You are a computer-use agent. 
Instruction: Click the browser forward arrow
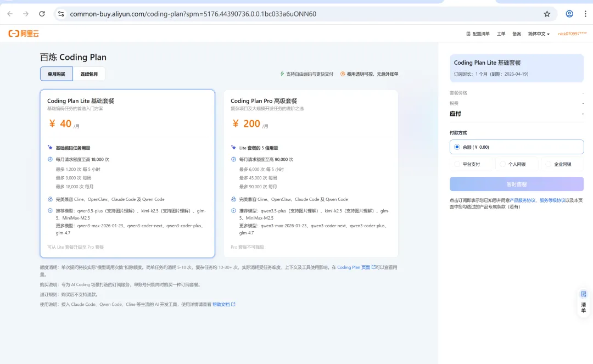click(26, 14)
